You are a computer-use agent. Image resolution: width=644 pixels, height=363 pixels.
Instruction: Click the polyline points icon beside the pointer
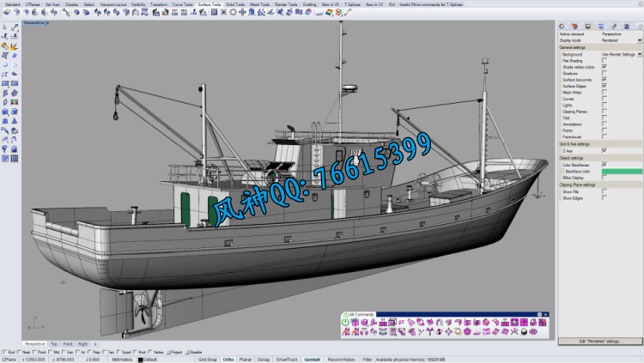14,27
